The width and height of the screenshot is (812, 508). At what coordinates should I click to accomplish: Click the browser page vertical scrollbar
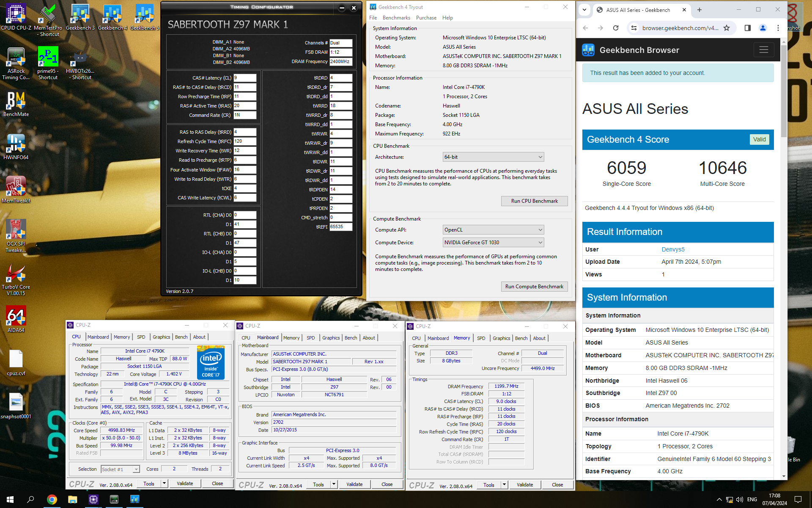[784, 91]
